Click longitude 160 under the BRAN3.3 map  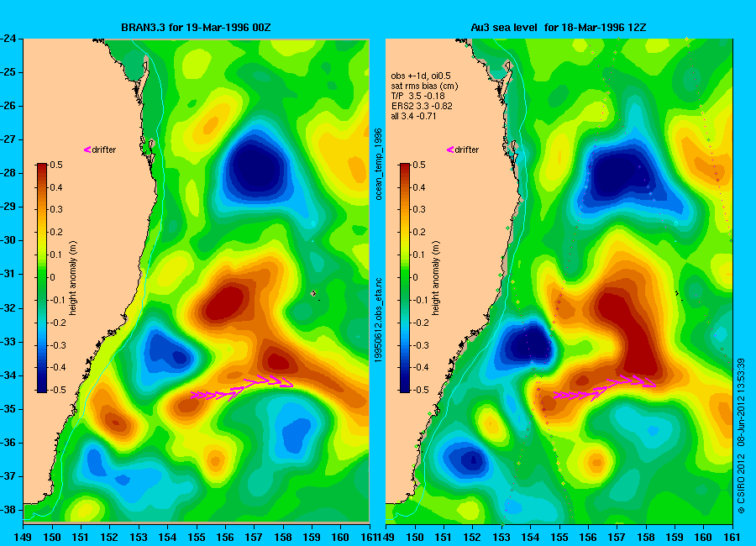coord(340,538)
